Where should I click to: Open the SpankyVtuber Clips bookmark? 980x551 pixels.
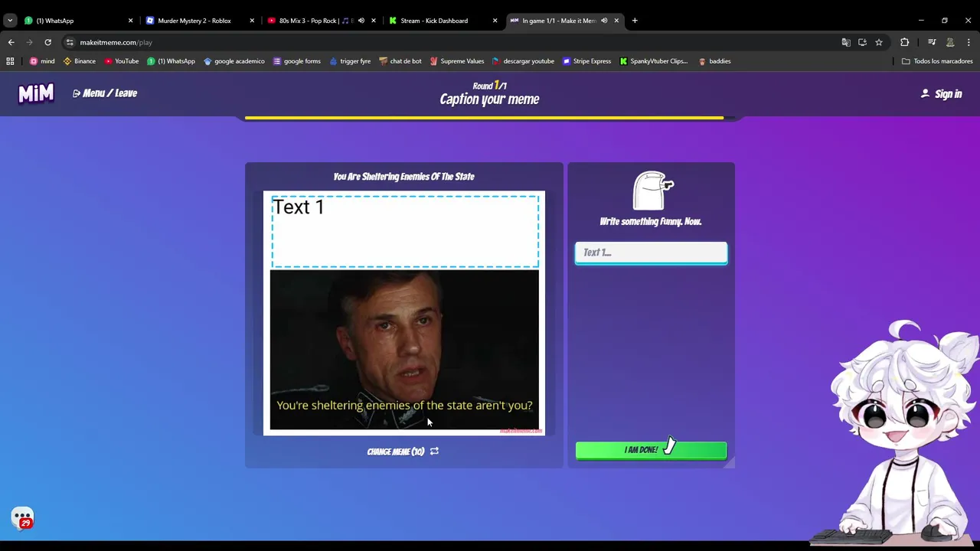[x=654, y=61]
